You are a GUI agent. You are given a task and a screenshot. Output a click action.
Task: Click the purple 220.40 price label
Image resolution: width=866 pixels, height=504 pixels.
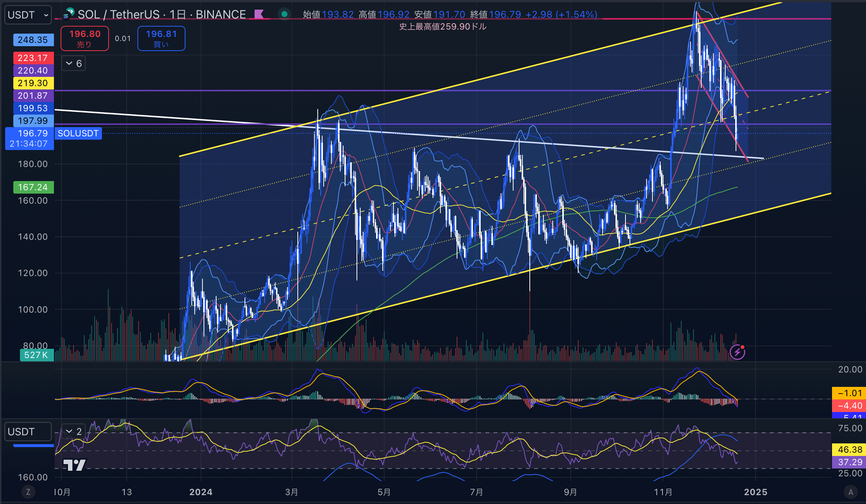[33, 71]
